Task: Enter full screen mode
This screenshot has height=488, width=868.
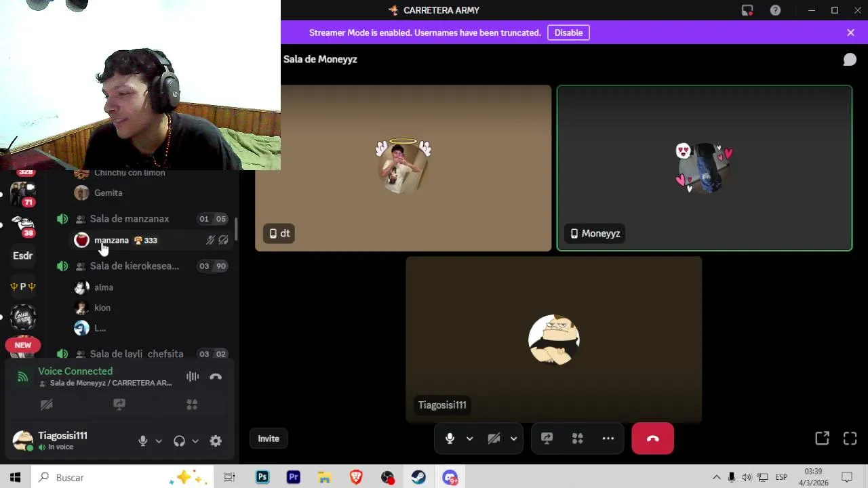Action: click(850, 439)
